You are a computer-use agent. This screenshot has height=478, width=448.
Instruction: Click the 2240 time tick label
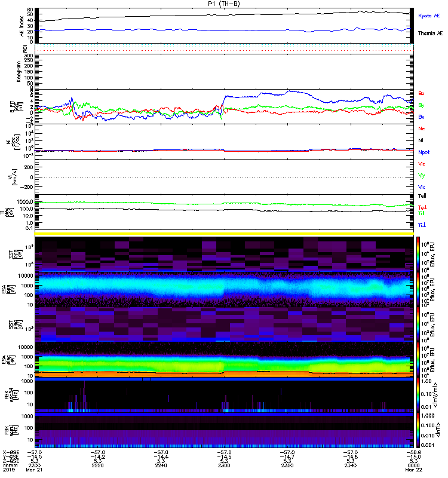pyautogui.click(x=161, y=465)
